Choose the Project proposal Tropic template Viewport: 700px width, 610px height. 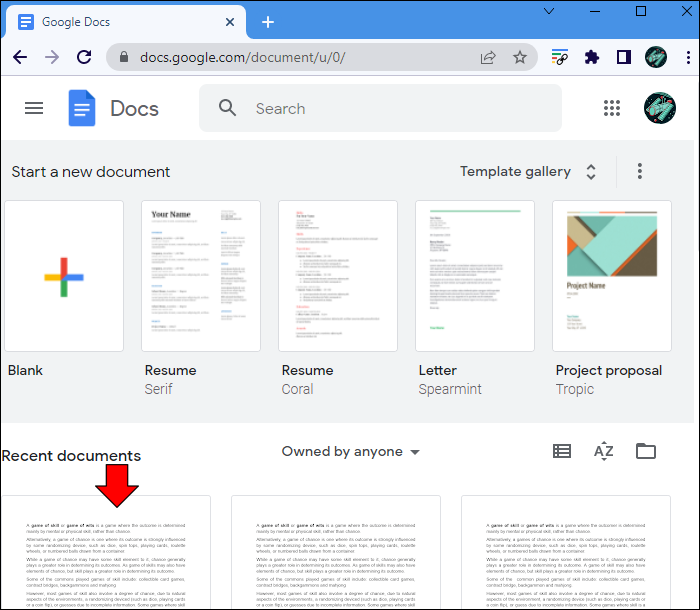[612, 276]
